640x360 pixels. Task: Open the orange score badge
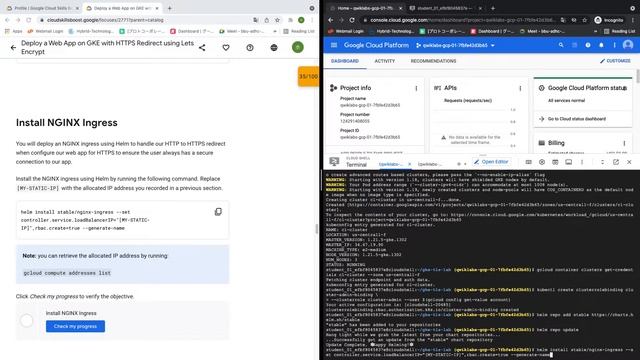click(x=308, y=76)
